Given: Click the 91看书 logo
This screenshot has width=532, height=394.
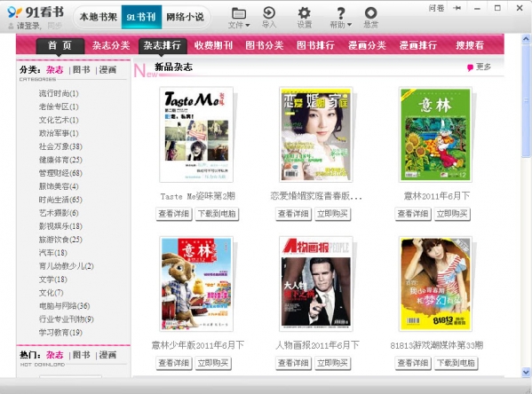Looking at the screenshot, I should point(36,12).
